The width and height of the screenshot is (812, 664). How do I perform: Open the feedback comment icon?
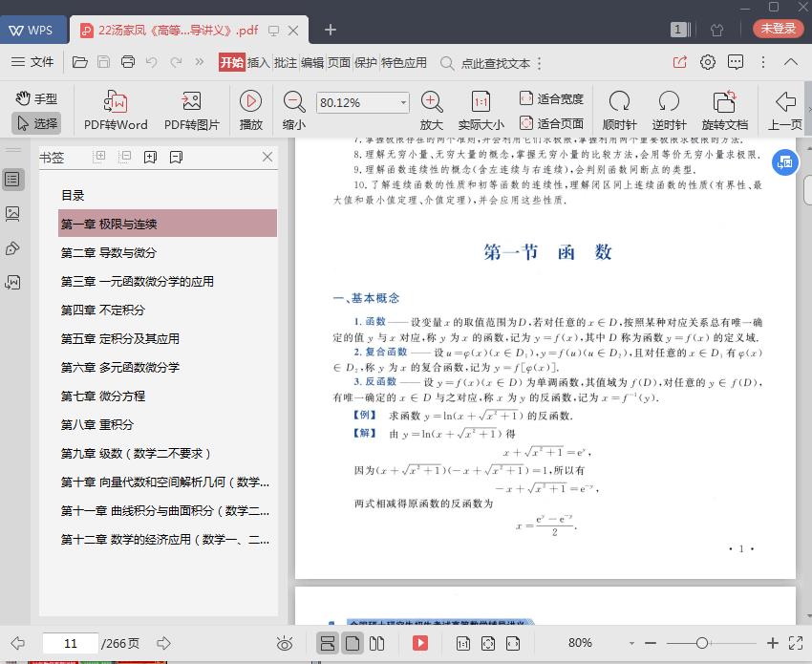pyautogui.click(x=736, y=62)
